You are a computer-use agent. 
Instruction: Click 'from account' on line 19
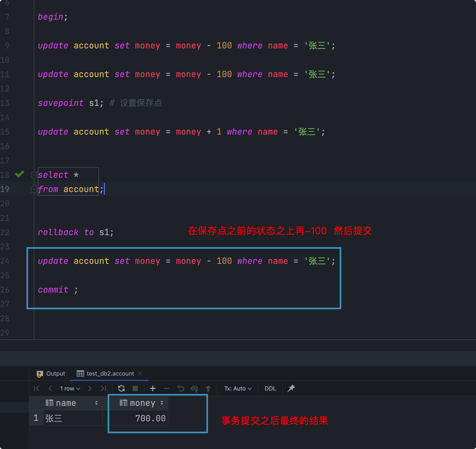pos(68,189)
